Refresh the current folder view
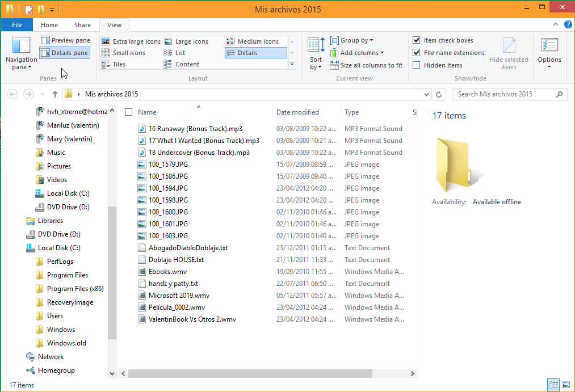This screenshot has width=575, height=392. point(439,94)
